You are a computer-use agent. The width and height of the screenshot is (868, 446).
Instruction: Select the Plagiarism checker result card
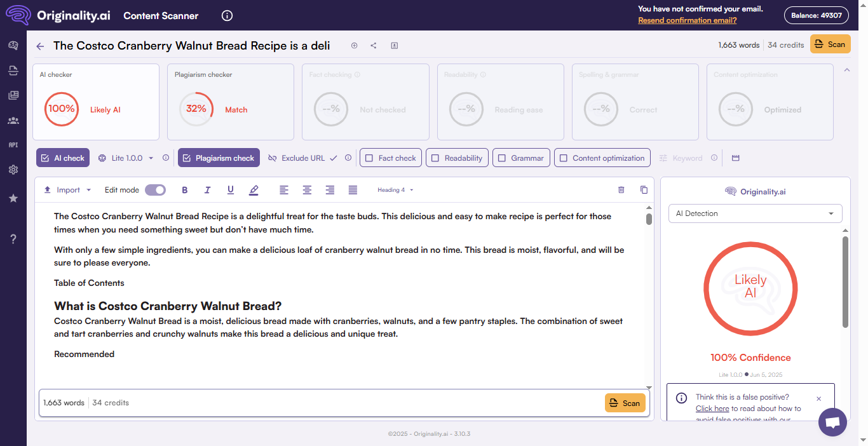coord(231,102)
